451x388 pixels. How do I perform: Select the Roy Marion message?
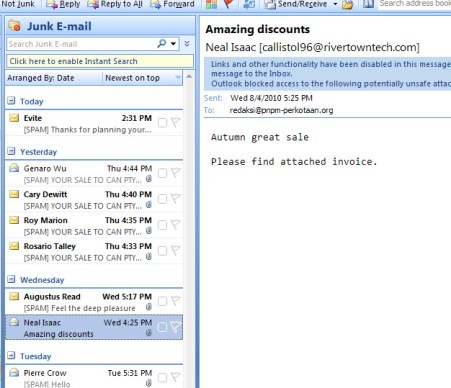(94, 226)
